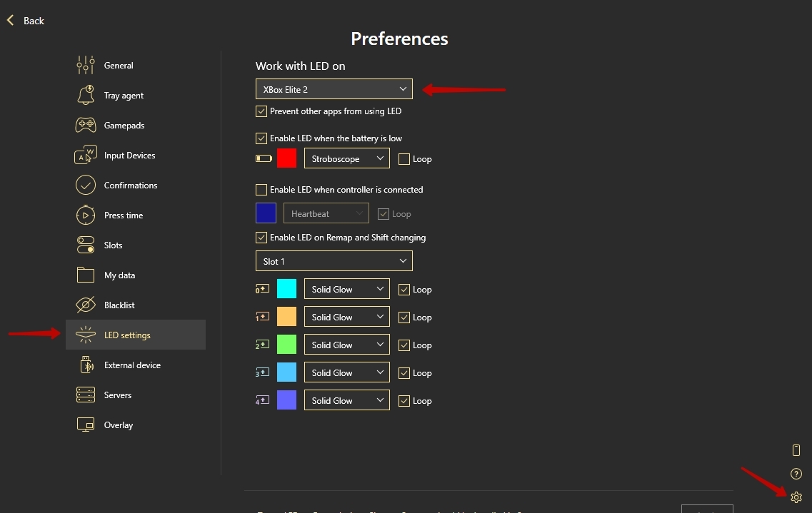
Task: Go Back from the Preferences page
Action: click(26, 21)
